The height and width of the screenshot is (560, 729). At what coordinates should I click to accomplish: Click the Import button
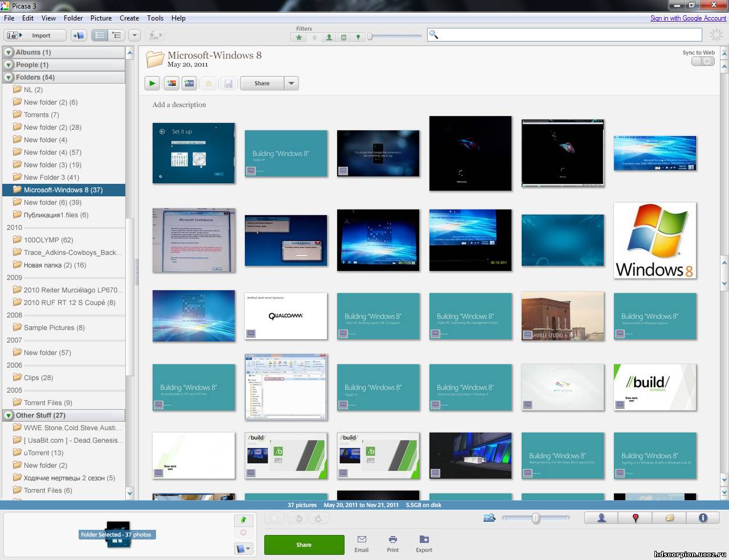coord(35,35)
